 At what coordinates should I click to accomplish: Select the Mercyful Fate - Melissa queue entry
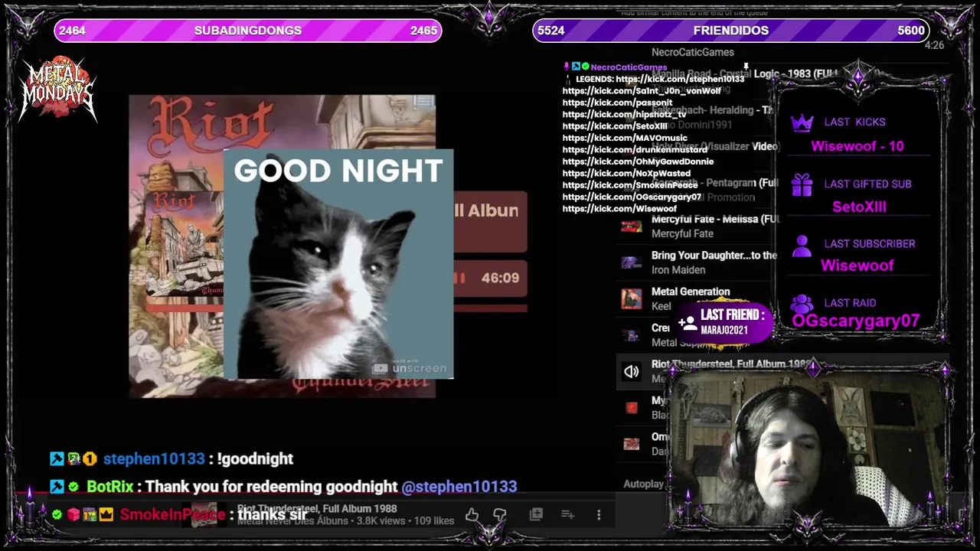[697, 227]
